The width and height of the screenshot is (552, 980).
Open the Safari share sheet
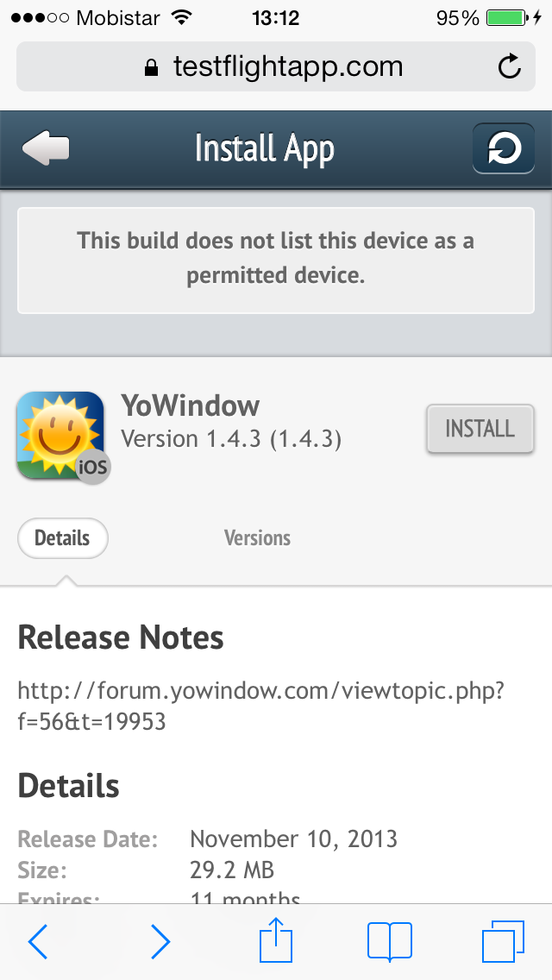coord(274,940)
